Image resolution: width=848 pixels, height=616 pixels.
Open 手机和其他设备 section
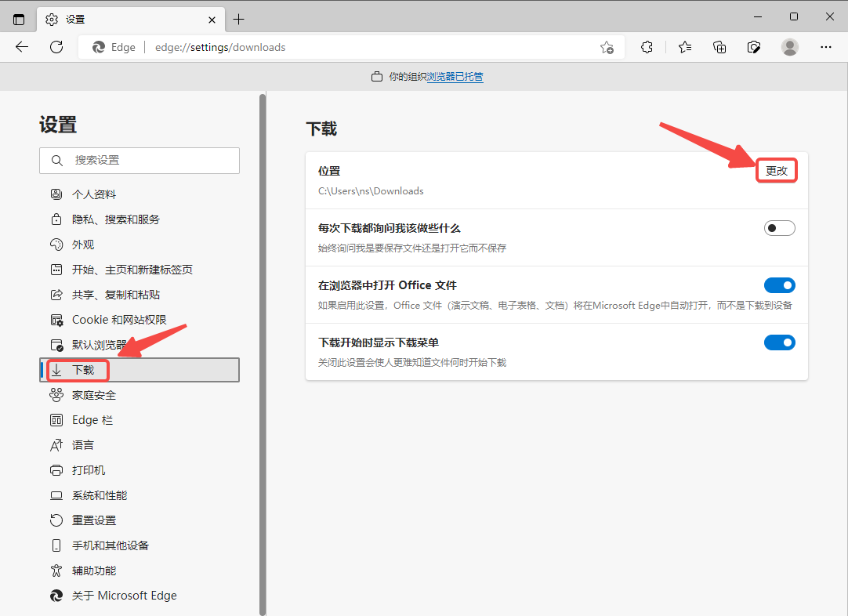[140, 545]
